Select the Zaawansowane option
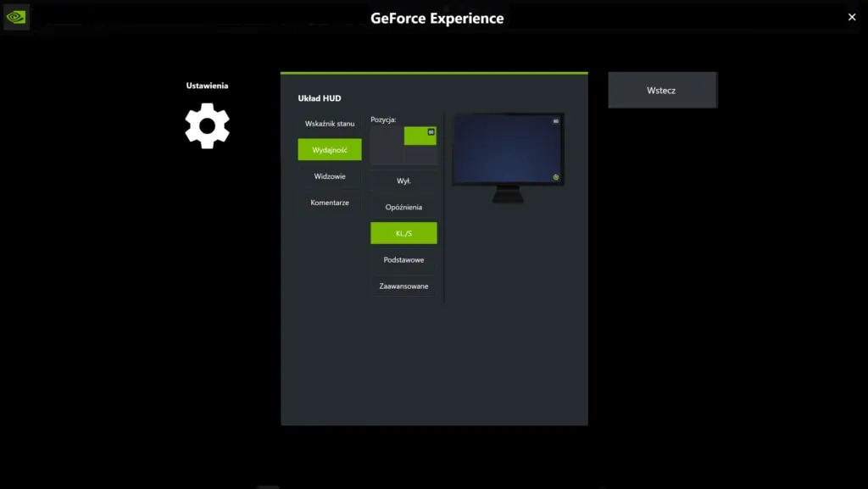 point(403,286)
